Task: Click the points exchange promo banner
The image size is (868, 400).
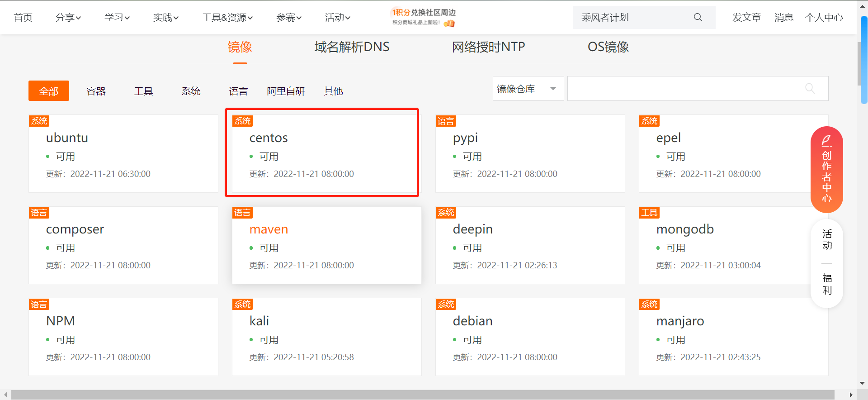Action: 424,17
